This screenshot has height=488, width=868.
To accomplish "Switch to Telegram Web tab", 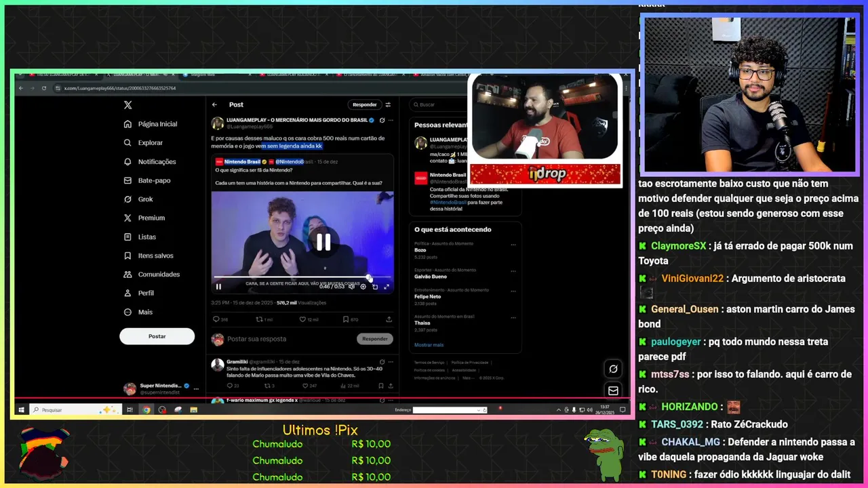I will (x=216, y=74).
